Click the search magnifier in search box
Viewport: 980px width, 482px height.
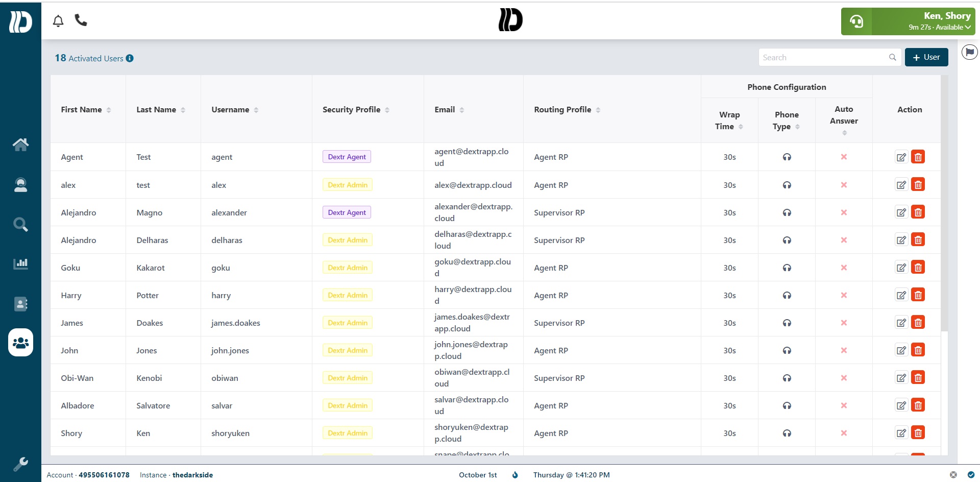point(892,57)
